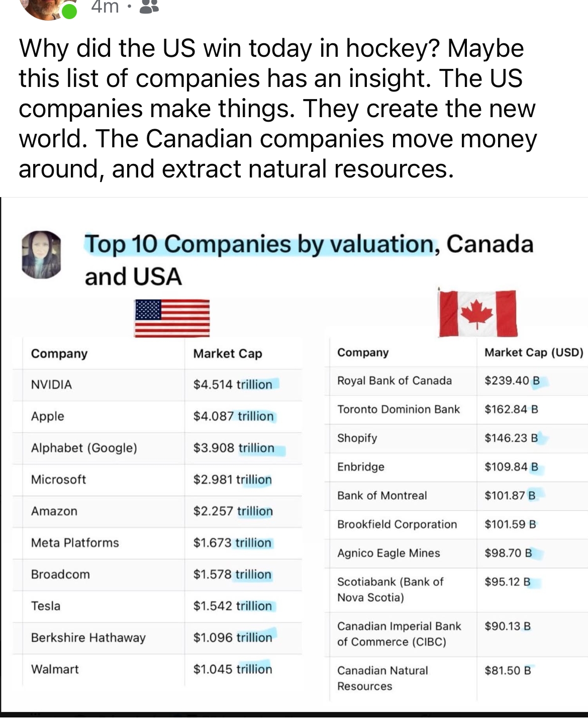The height and width of the screenshot is (726, 588).
Task: Select the Alphabet (Google) company cell
Action: pyautogui.click(x=84, y=448)
